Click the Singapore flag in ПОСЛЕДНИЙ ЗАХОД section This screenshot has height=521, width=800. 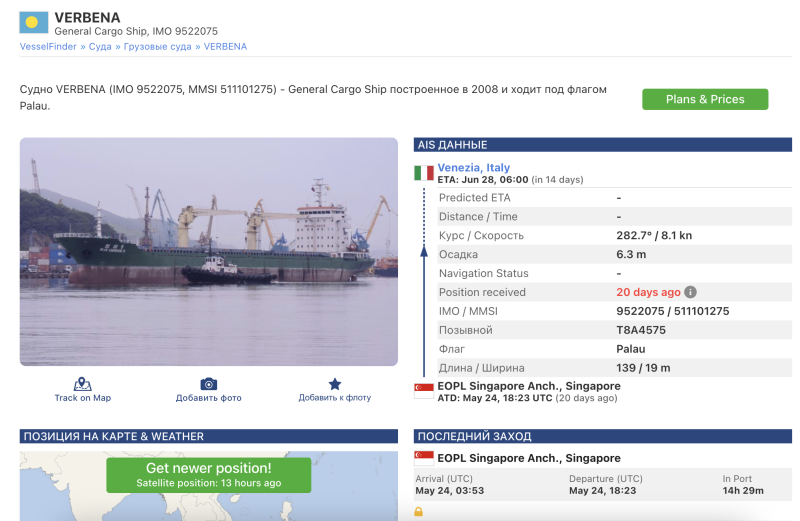pyautogui.click(x=424, y=458)
